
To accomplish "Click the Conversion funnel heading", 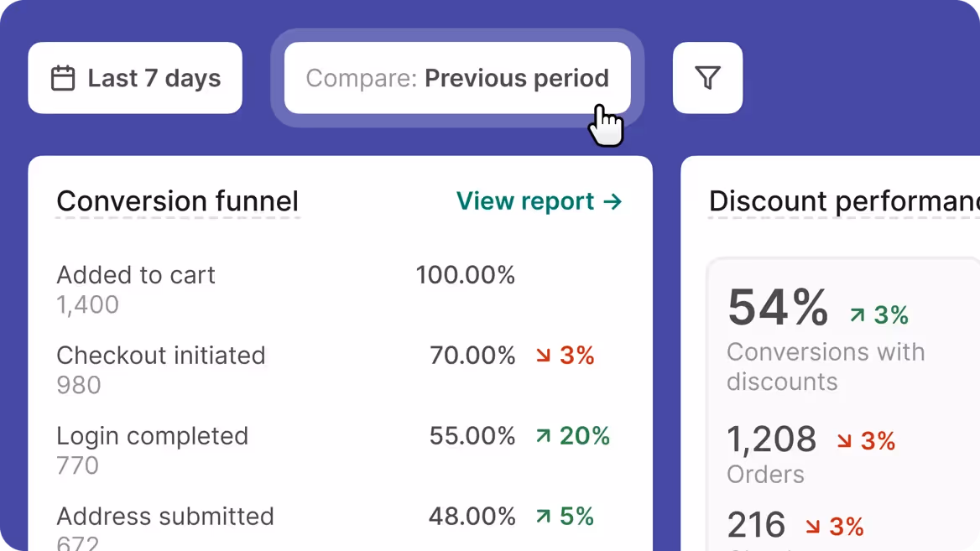I will (178, 201).
